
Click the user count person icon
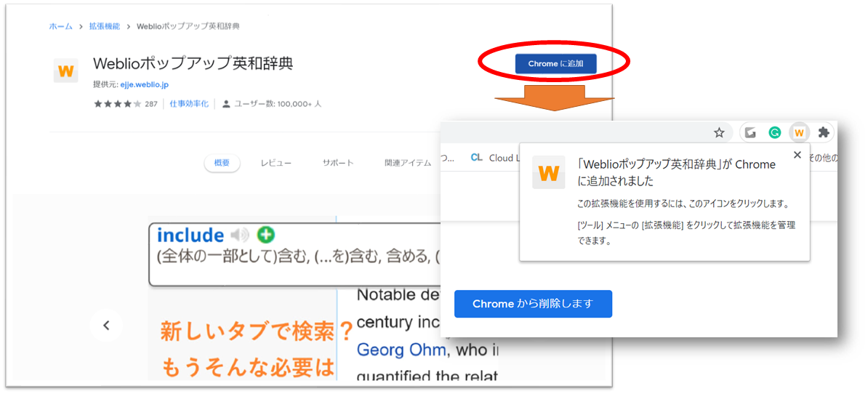226,103
